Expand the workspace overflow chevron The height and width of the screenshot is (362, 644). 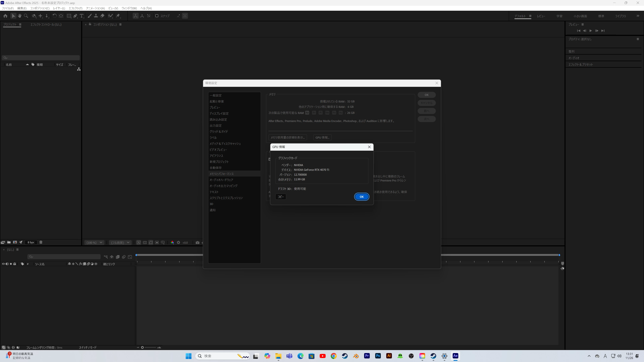(x=638, y=16)
